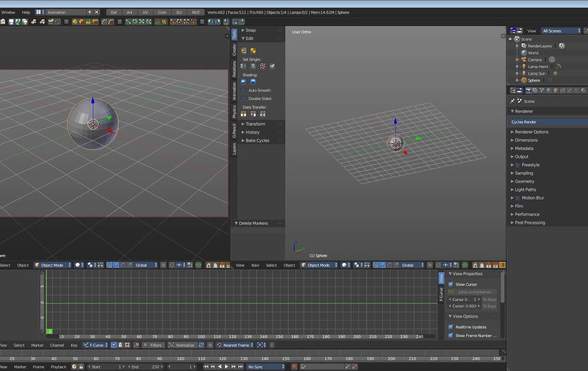Enable the Auto Smooth checkbox in Tools shelf
This screenshot has width=588, height=371.
(x=243, y=90)
